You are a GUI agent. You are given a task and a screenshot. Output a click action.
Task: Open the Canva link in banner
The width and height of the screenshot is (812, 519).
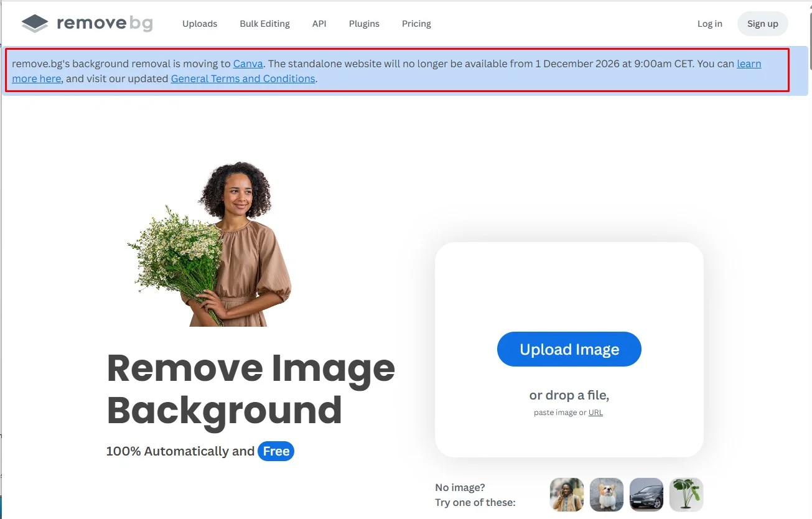pyautogui.click(x=248, y=63)
